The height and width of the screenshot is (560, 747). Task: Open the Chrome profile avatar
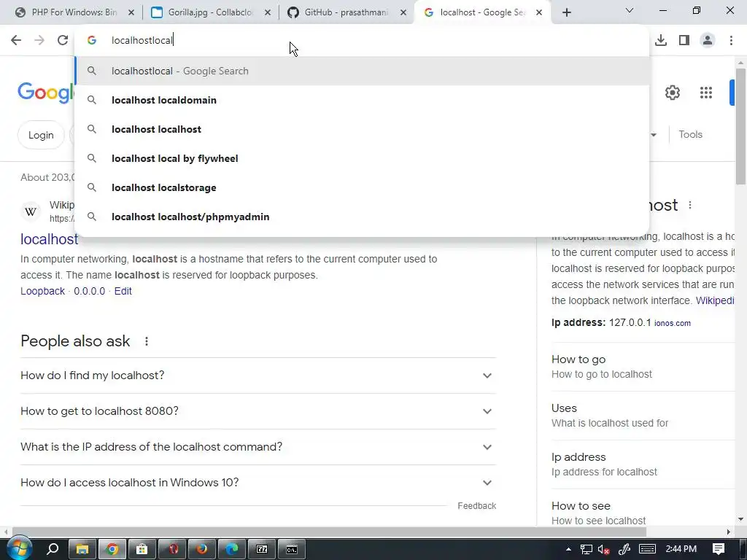pos(708,40)
